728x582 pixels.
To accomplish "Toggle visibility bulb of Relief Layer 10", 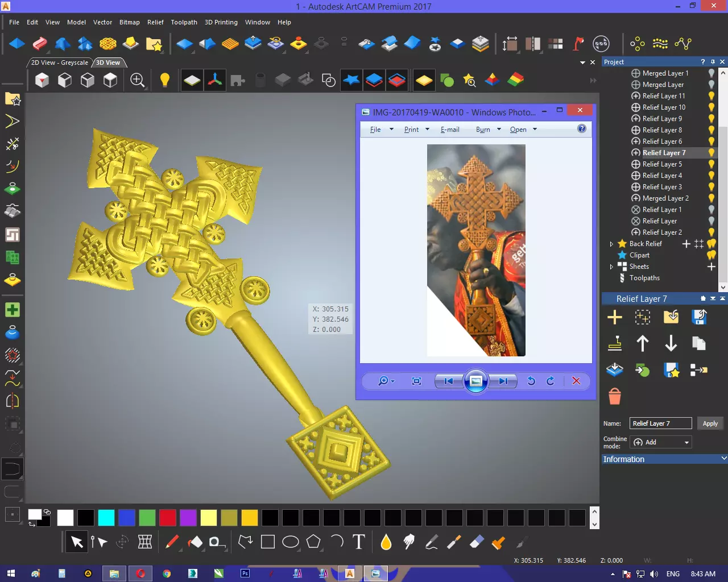I will pyautogui.click(x=711, y=107).
